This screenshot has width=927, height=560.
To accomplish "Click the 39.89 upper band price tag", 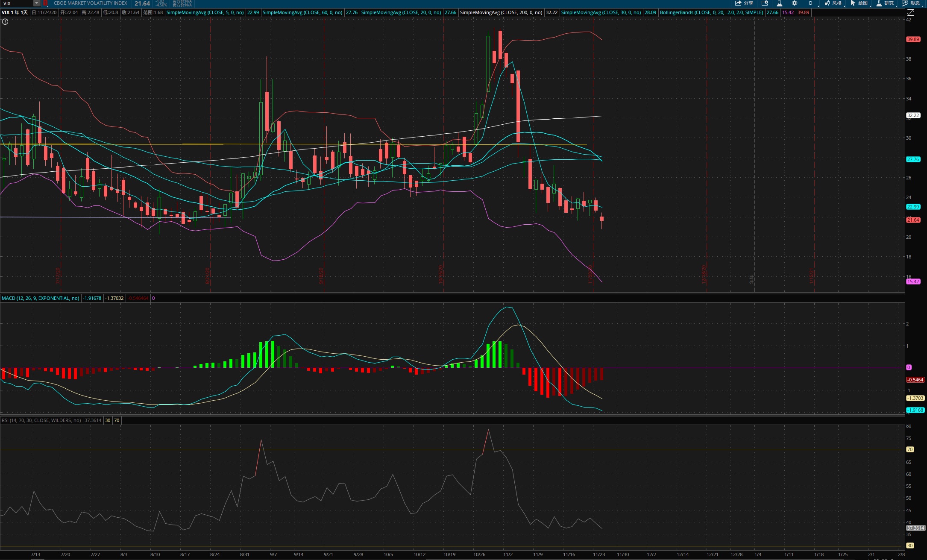I will point(913,39).
